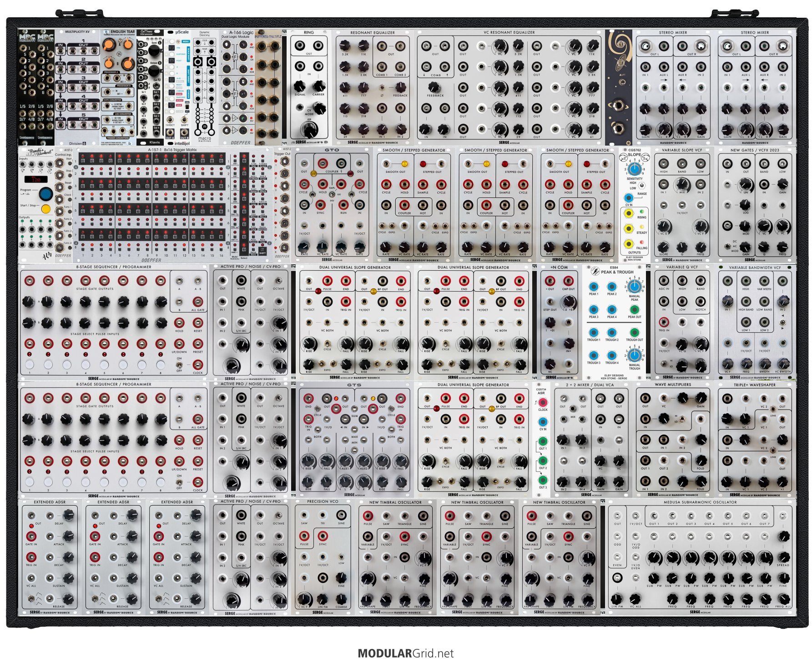Click the Ring module Carrier knob
This screenshot has height=663, width=812.
click(318, 86)
